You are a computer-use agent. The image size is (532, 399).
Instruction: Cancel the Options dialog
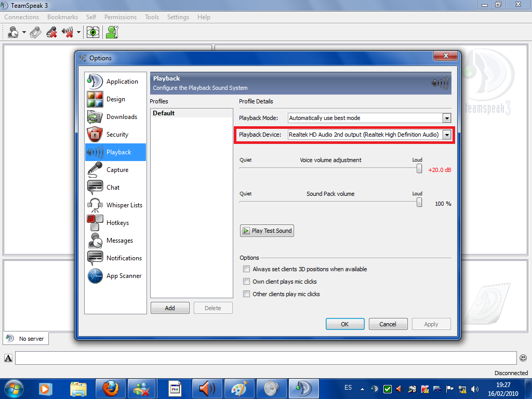click(x=388, y=324)
